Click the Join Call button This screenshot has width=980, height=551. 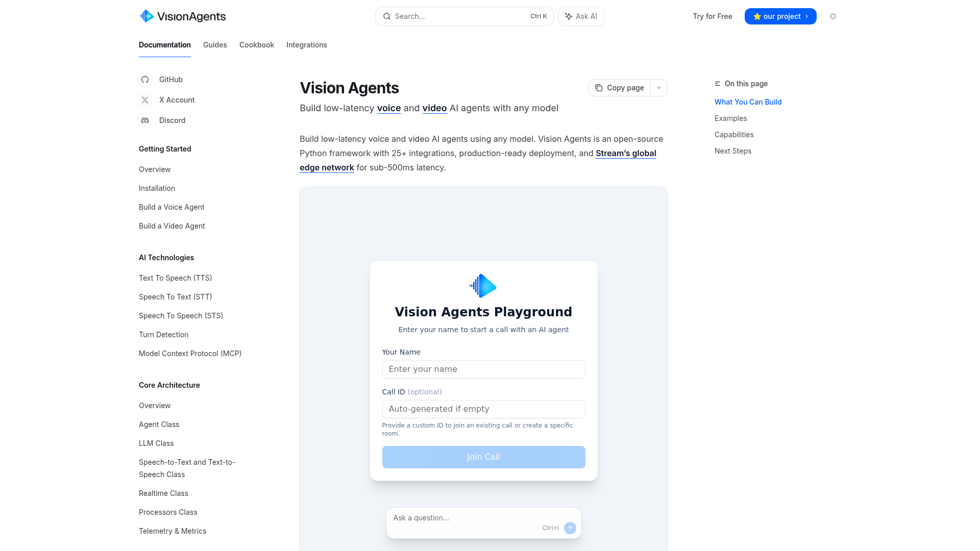coord(483,457)
